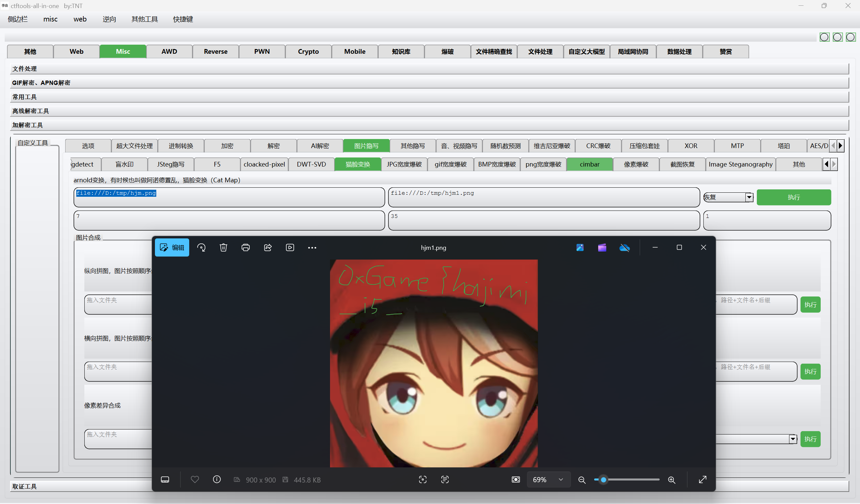Click the large green 执行 button for cat map

point(794,197)
